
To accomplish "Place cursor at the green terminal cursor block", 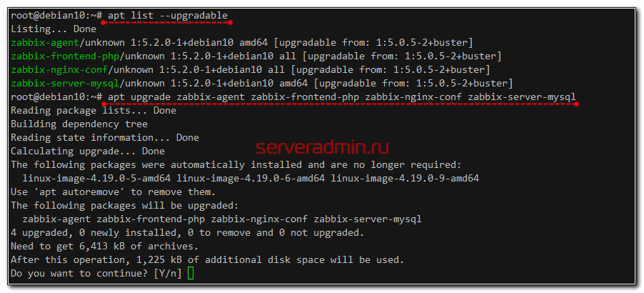I will coord(191,274).
